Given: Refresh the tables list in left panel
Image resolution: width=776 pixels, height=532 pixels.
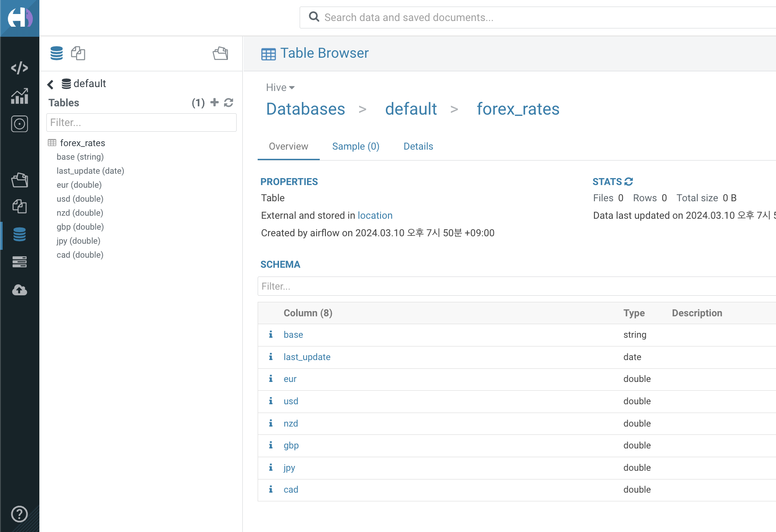Looking at the screenshot, I should pyautogui.click(x=228, y=102).
